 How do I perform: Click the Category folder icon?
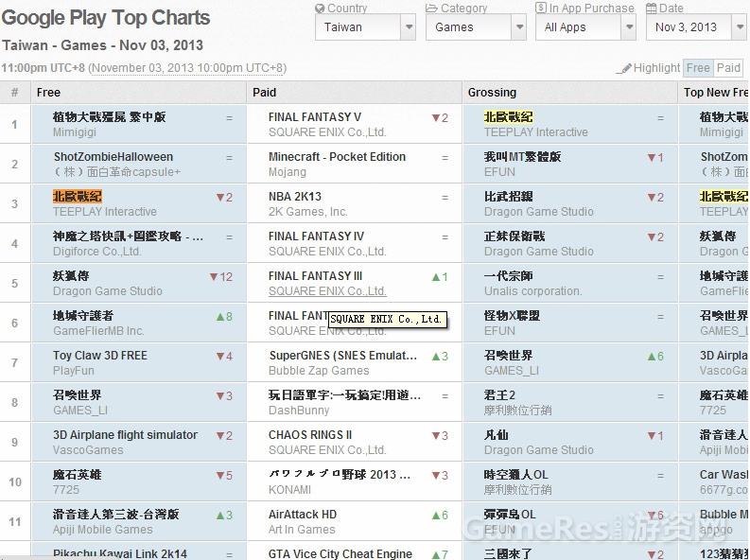(x=431, y=9)
